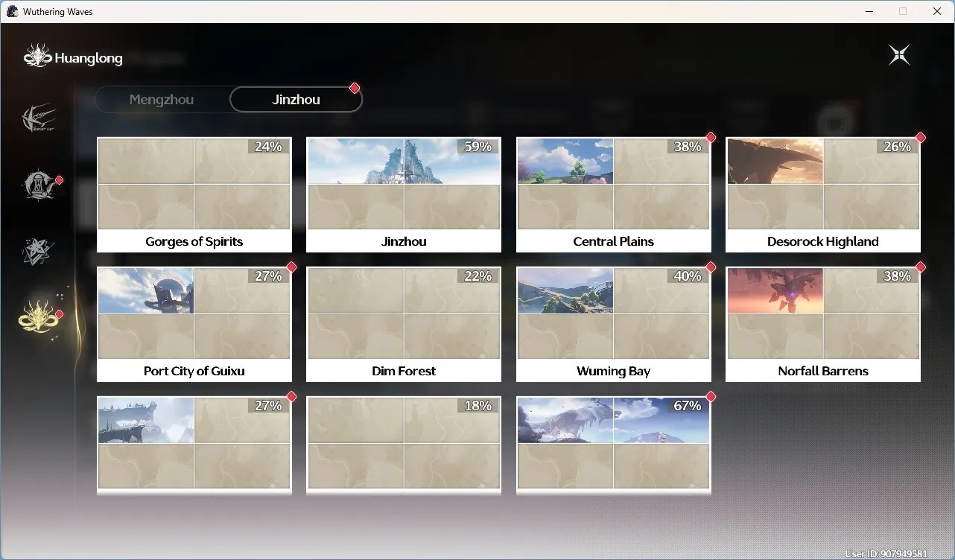Click the Dim Forest label

404,371
